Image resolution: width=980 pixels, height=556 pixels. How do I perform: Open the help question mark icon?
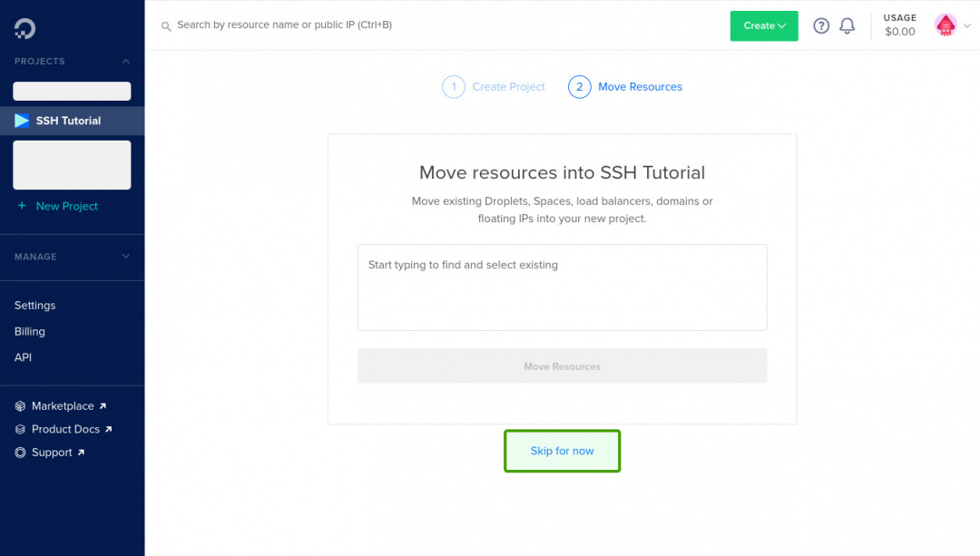coord(821,25)
